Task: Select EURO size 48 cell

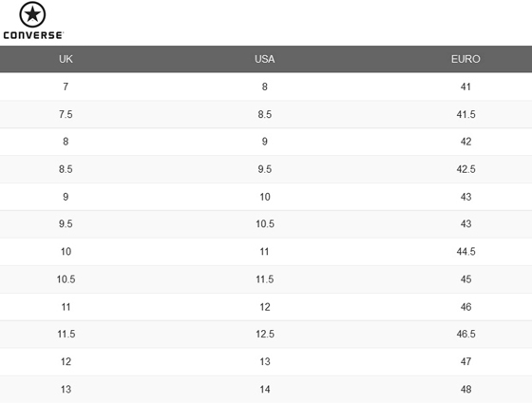Action: coord(465,390)
